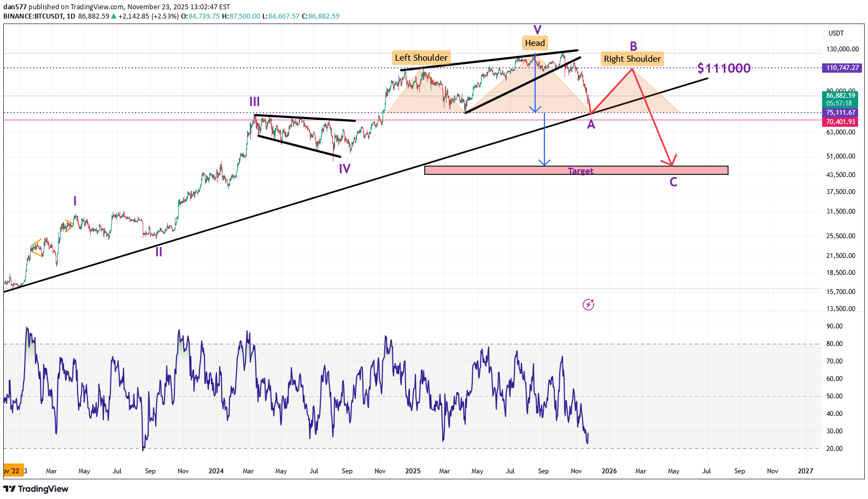868x499 pixels.
Task: Click the Left Shoulder annotation label
Action: click(x=421, y=58)
